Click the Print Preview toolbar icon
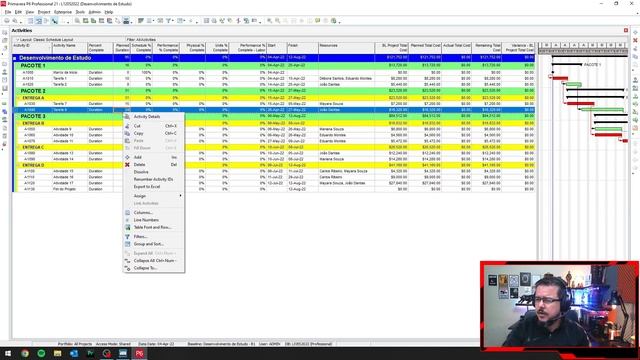Image resolution: width=640 pixels, height=360 pixels. tap(15, 21)
